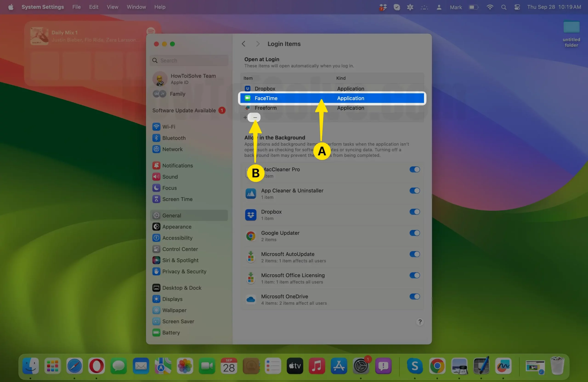The height and width of the screenshot is (382, 588).
Task: Open App Store from the Dock
Action: click(x=339, y=366)
